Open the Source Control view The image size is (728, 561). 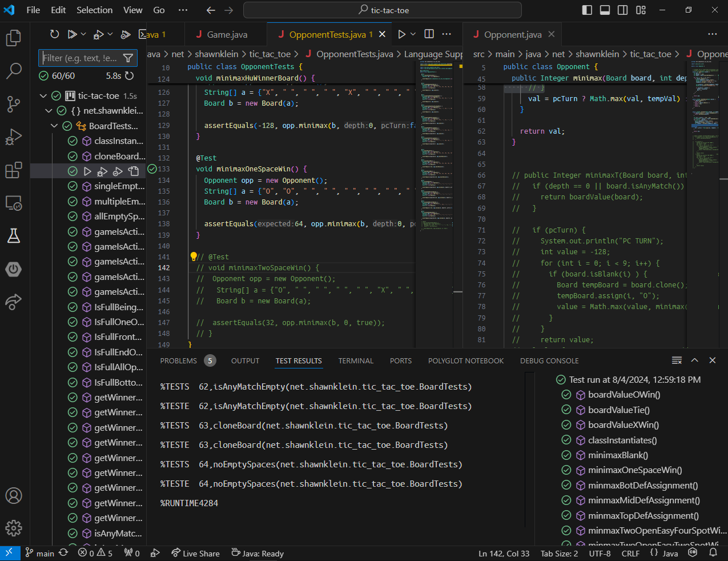pos(14,104)
